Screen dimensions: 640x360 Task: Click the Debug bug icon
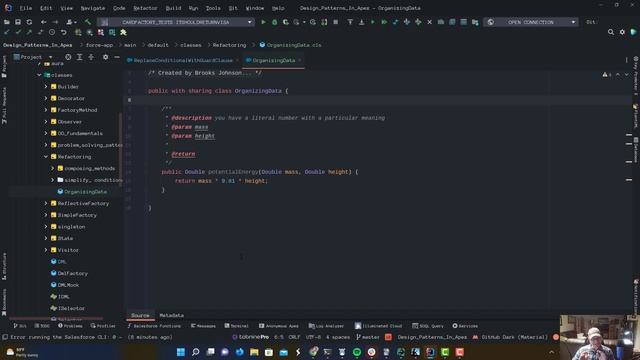coord(274,22)
